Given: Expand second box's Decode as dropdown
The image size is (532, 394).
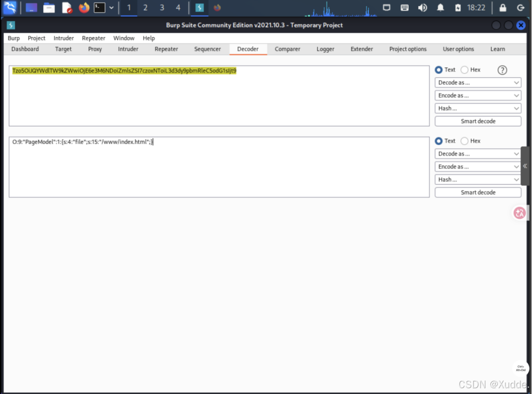Looking at the screenshot, I should coord(478,154).
